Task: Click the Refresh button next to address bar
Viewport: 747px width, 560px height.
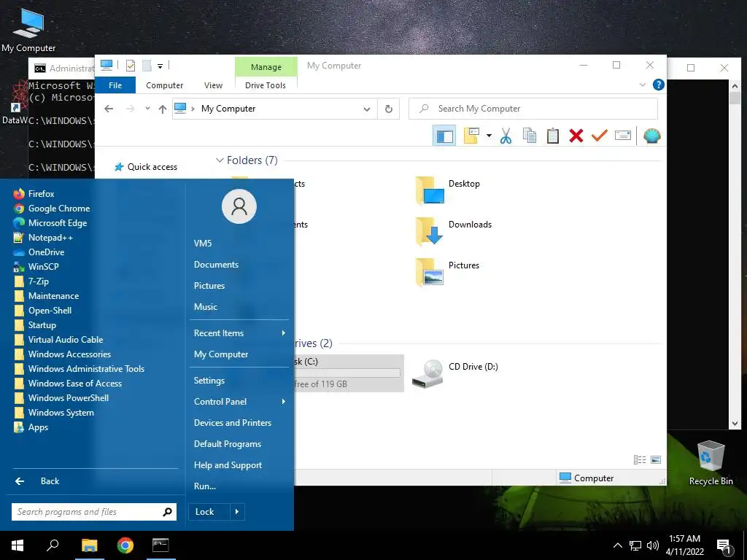Action: click(389, 109)
